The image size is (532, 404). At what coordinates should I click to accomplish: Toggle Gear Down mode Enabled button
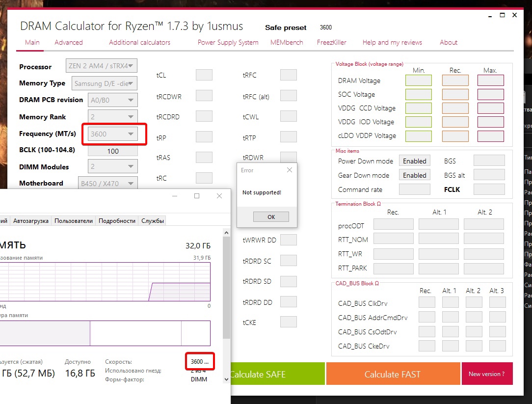coord(415,175)
